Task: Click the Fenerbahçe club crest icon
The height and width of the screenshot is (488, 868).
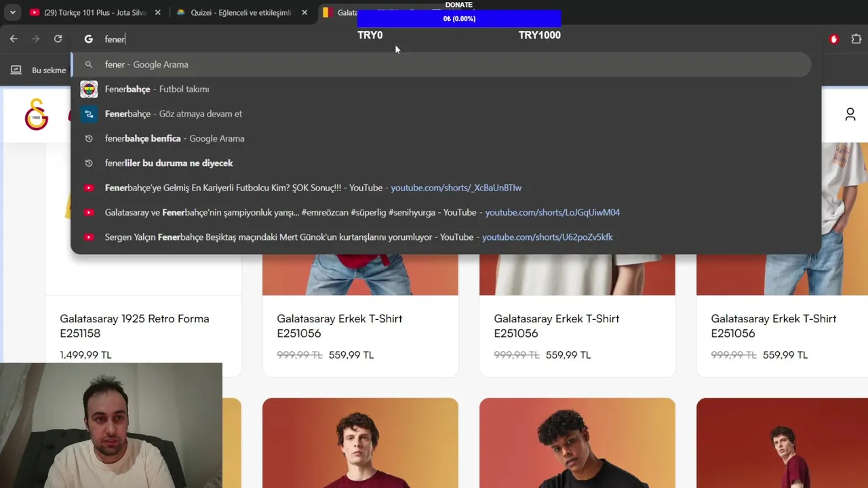Action: pos(89,89)
